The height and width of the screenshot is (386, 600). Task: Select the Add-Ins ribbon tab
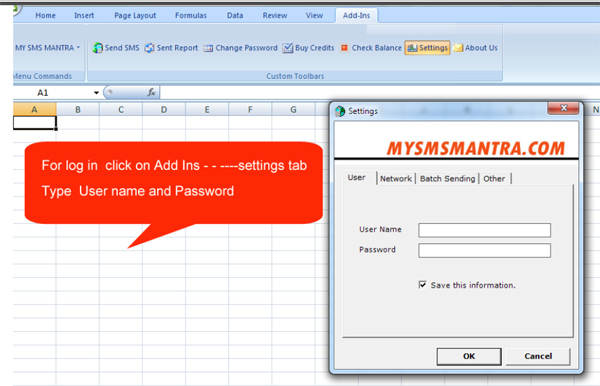pyautogui.click(x=356, y=16)
